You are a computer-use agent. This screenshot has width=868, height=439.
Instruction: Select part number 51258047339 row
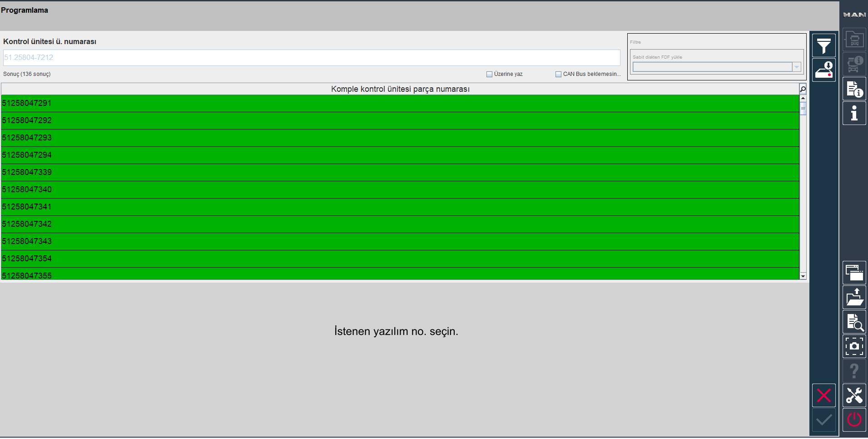[x=400, y=172]
